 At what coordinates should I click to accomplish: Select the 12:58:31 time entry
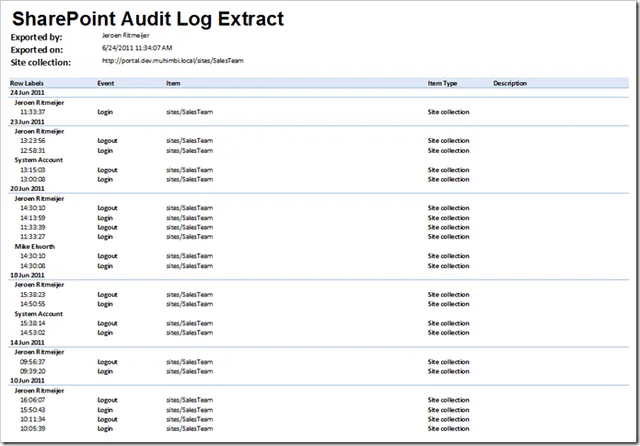(x=33, y=151)
